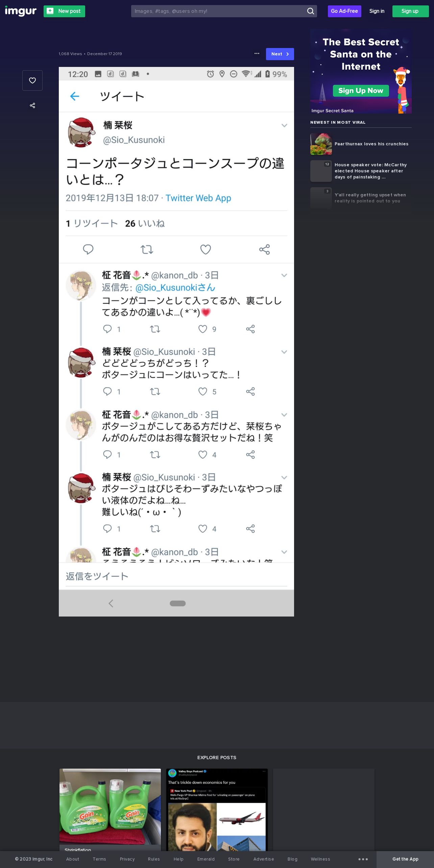Viewport: 434px width, 868px height.
Task: Favorite the post with heart button
Action: tap(32, 80)
